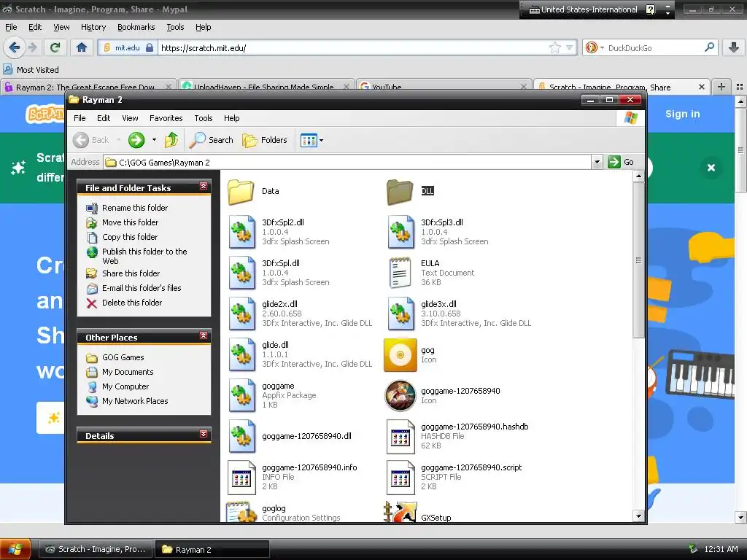This screenshot has width=747, height=560.
Task: Click Sign in on Scratch page
Action: click(x=683, y=114)
